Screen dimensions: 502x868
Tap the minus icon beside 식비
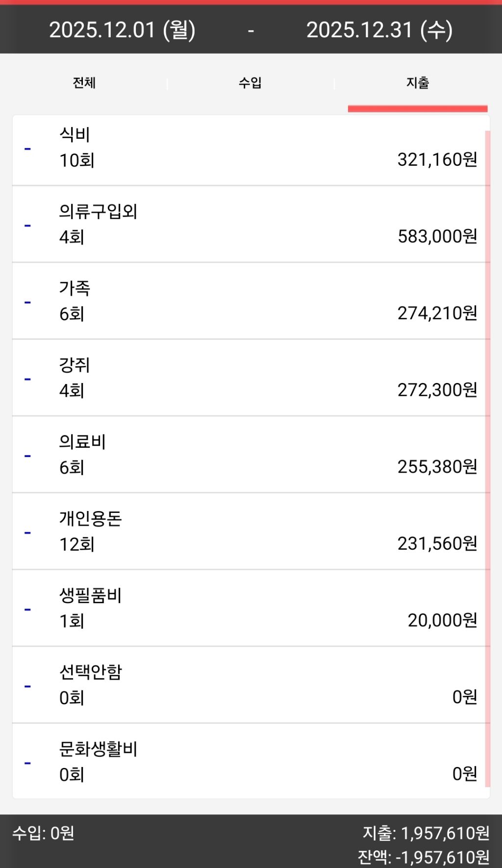tap(27, 149)
